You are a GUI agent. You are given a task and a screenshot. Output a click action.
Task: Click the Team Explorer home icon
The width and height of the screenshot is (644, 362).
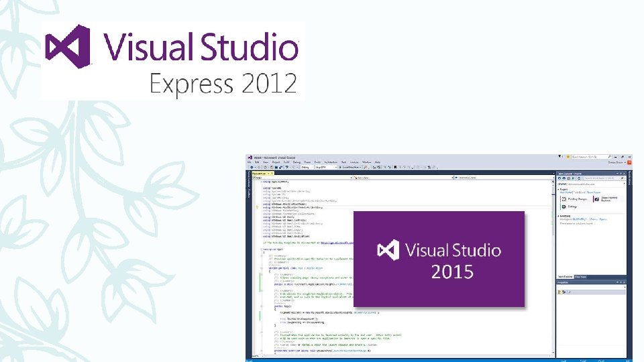pos(568,178)
